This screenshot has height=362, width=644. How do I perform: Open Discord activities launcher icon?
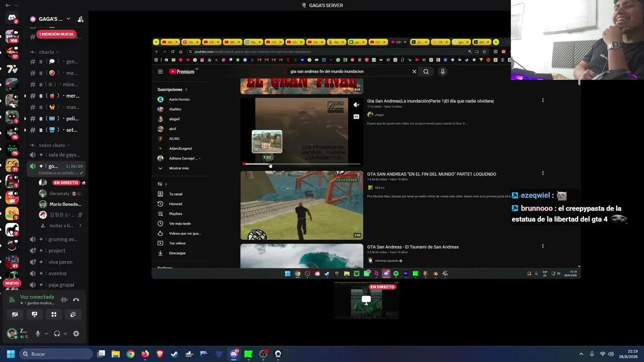pyautogui.click(x=54, y=314)
